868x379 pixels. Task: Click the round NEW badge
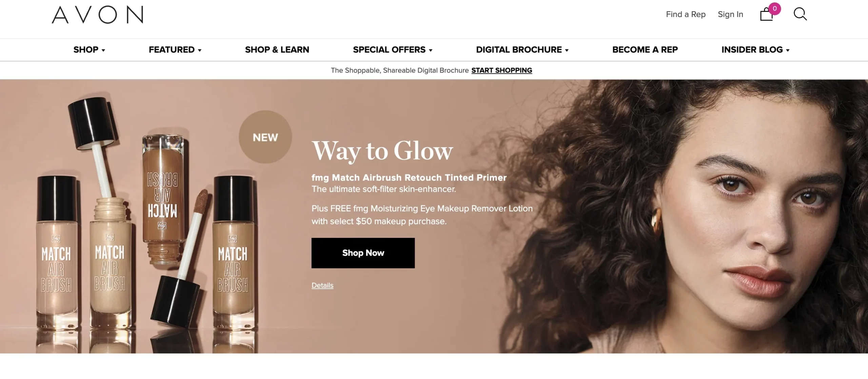pos(265,137)
